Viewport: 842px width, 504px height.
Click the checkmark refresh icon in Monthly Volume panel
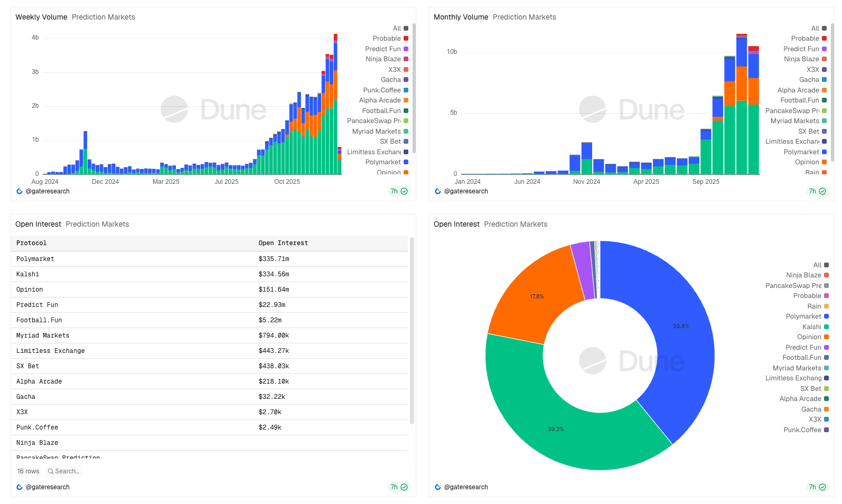point(822,191)
